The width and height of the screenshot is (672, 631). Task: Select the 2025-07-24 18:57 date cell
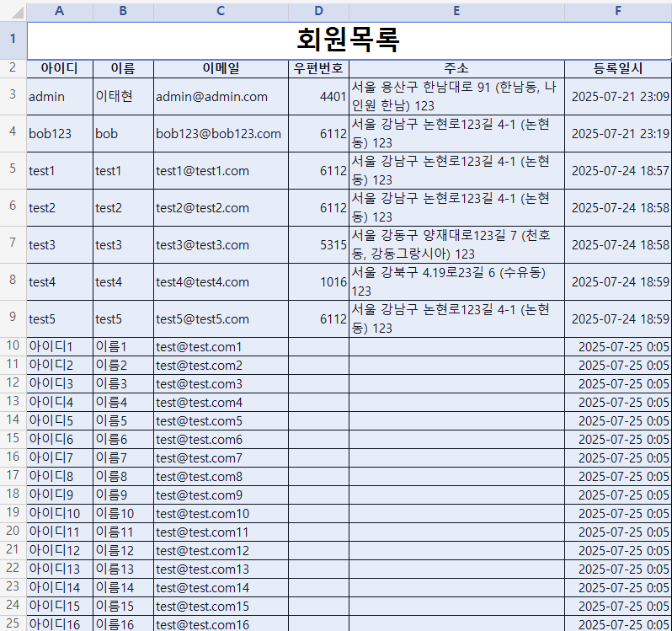618,171
